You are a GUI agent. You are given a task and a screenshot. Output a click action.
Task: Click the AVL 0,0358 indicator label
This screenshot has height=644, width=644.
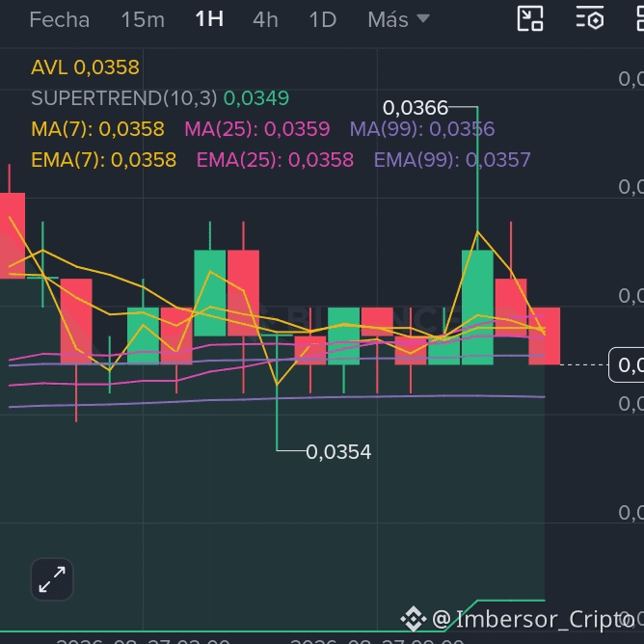pos(86,67)
